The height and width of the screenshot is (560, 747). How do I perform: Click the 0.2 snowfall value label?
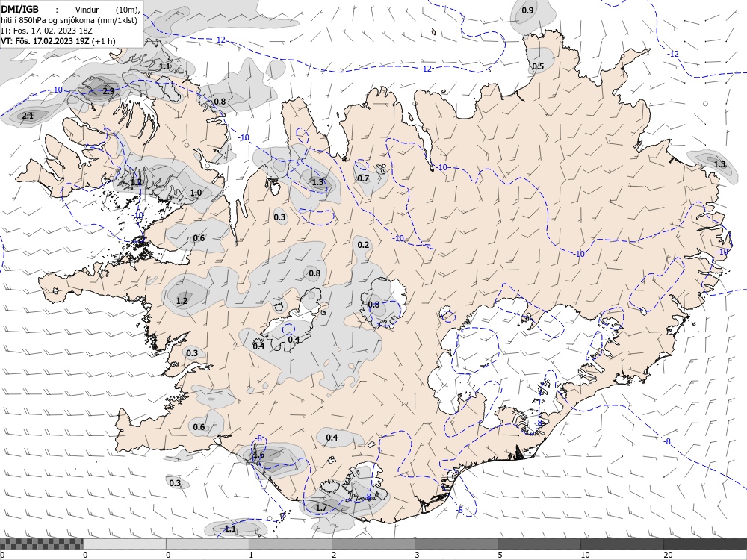363,245
